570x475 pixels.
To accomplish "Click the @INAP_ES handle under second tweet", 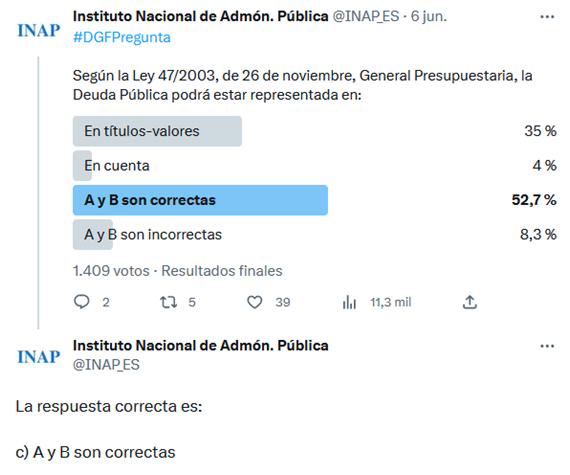I will 106,365.
